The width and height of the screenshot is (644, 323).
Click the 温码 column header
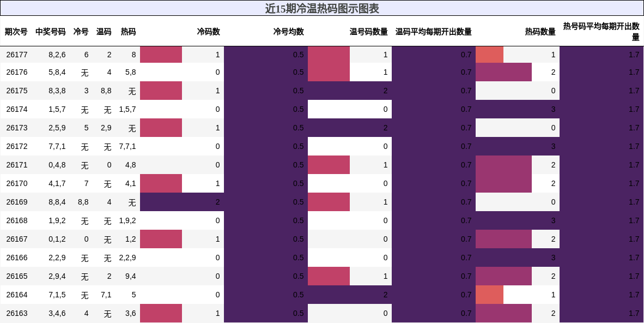pos(104,32)
